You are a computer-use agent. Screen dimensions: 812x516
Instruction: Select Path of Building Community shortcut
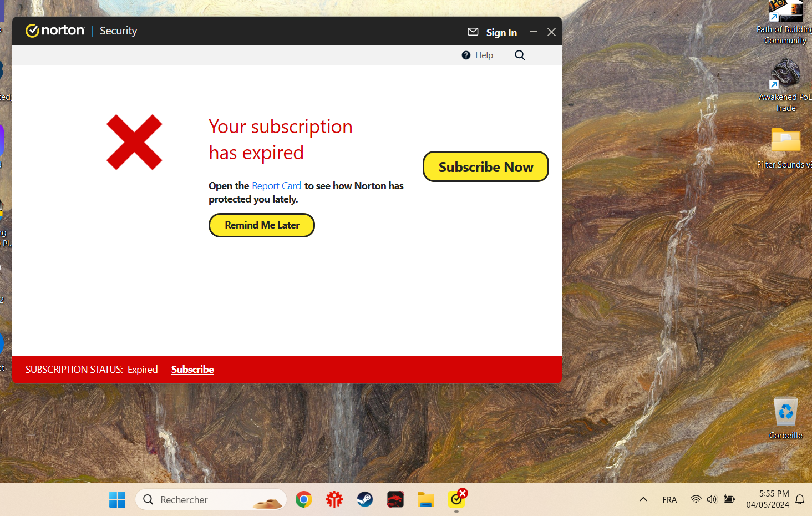point(785,22)
